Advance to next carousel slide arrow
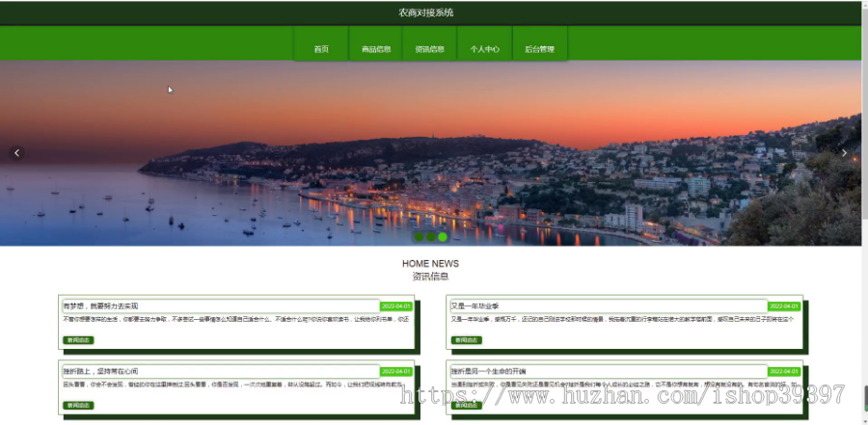 [844, 153]
